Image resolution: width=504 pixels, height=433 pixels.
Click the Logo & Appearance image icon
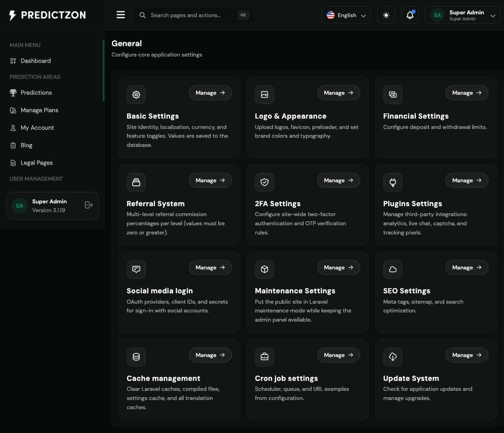[x=265, y=95]
